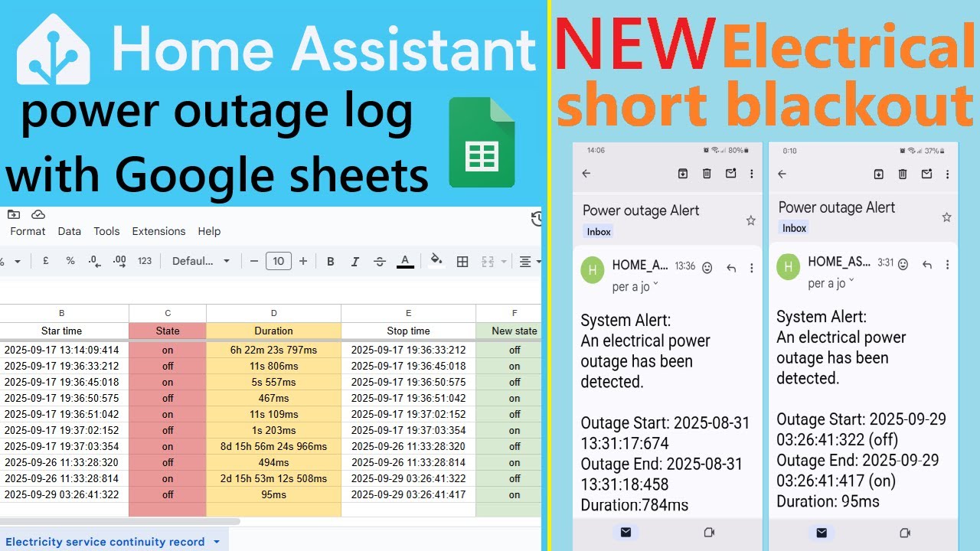Select column C header
Viewport: 980px width, 551px height.
point(168,313)
